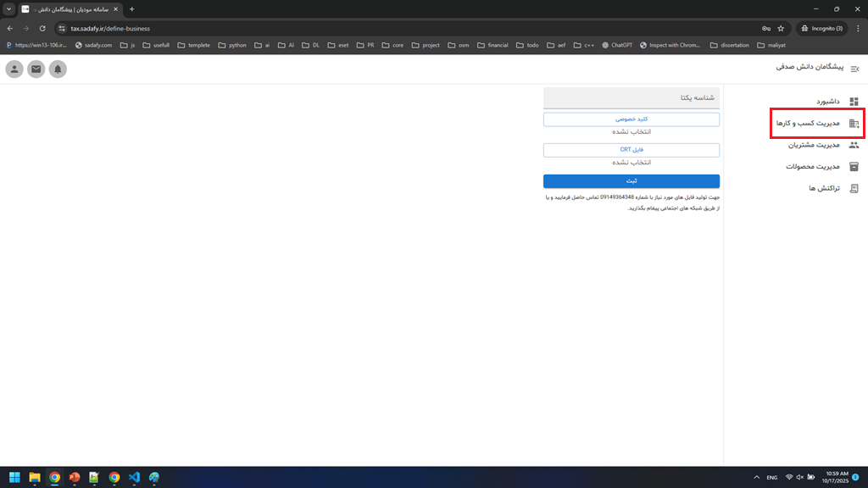Choose a file with the فایل CRT button

point(631,150)
